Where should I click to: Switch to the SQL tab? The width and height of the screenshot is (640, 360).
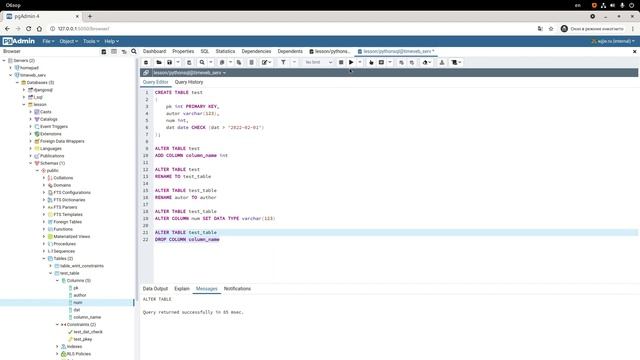(x=204, y=51)
